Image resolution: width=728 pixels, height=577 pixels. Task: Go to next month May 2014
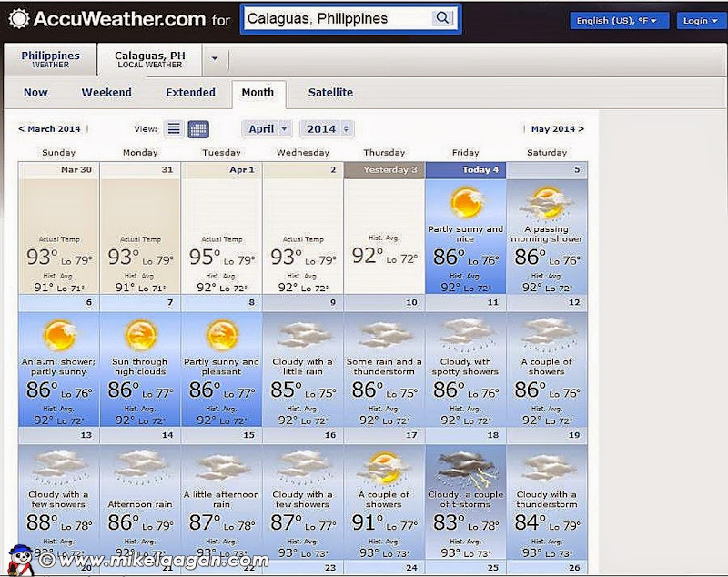tap(557, 129)
